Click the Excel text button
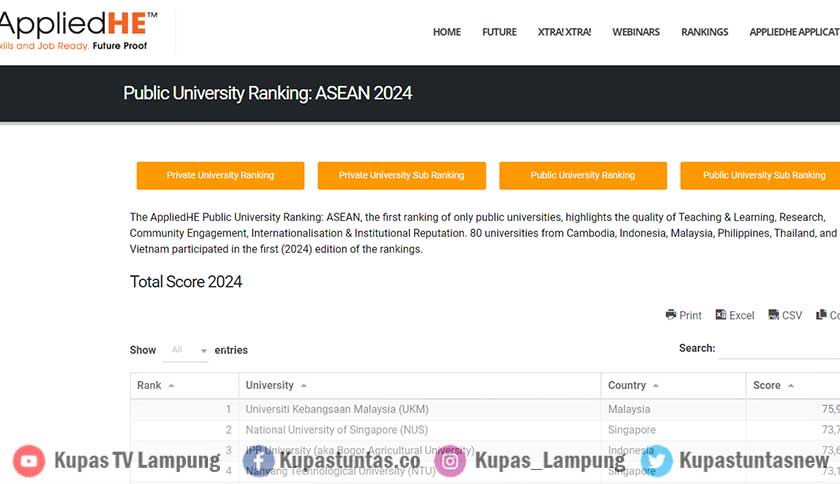This screenshot has width=840, height=484. 742,316
